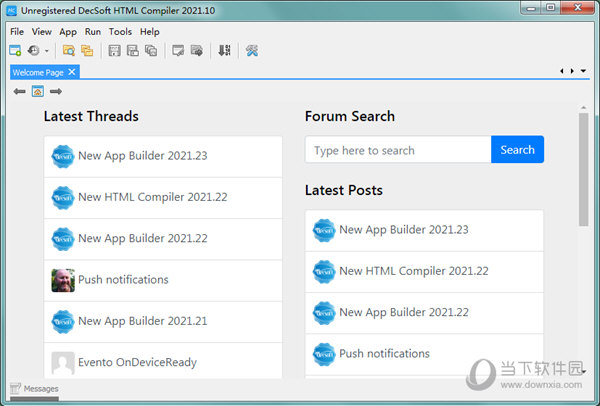The height and width of the screenshot is (406, 600).
Task: Click the Save As toolbar icon
Action: coord(133,51)
